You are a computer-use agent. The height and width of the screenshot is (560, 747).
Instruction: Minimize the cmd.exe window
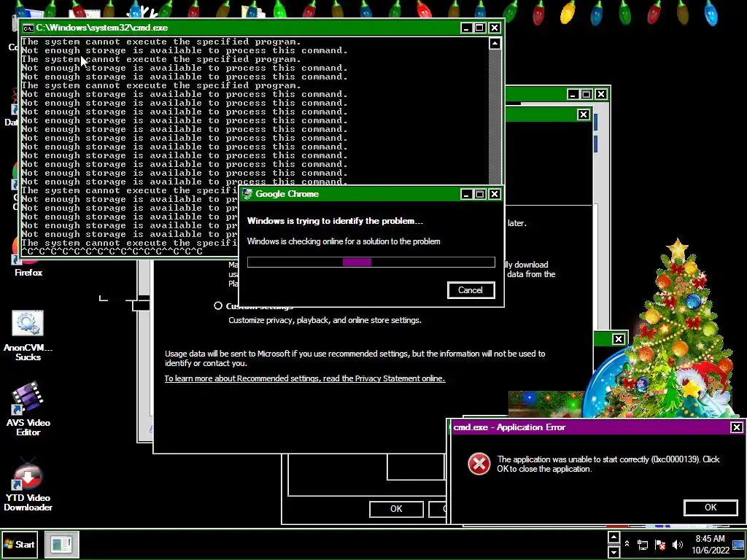(x=466, y=28)
